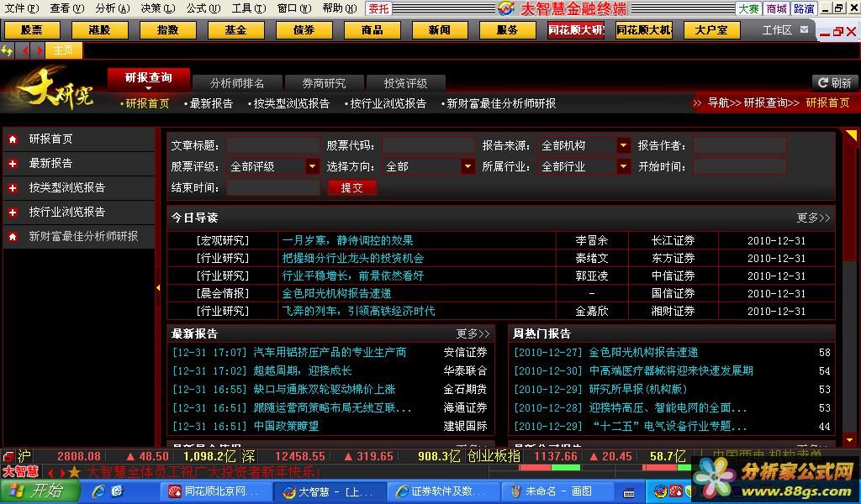This screenshot has height=504, width=861.
Task: Open the 文件 menu
Action: [x=21, y=8]
